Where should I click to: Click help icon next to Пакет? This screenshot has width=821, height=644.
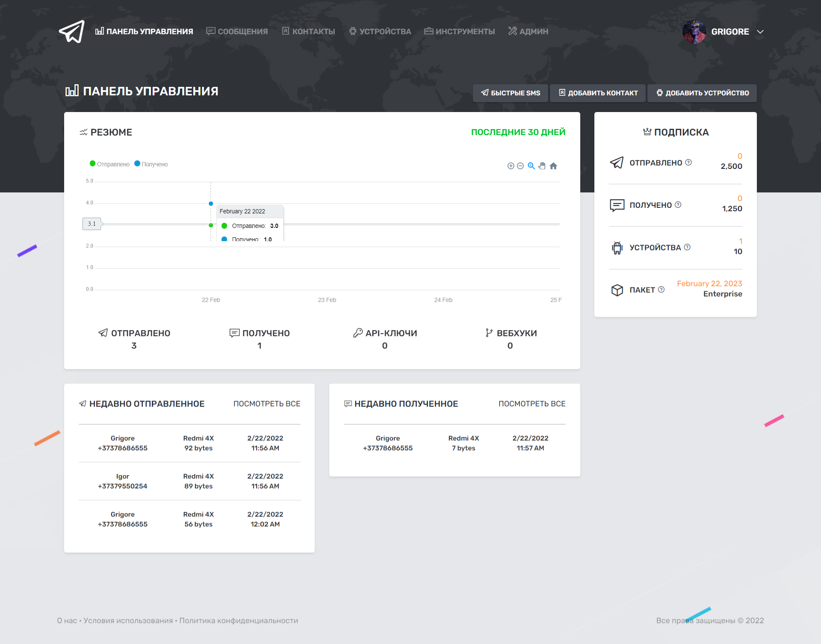(x=662, y=290)
